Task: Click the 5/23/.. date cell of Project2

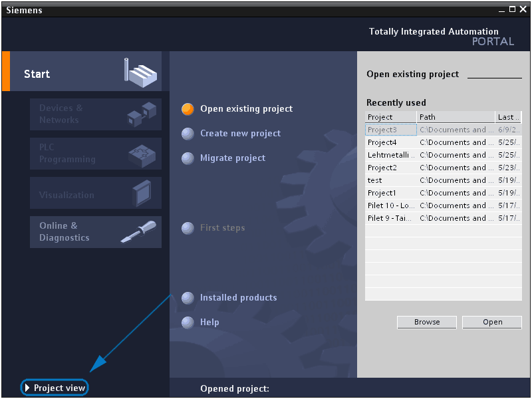Action: (x=509, y=168)
